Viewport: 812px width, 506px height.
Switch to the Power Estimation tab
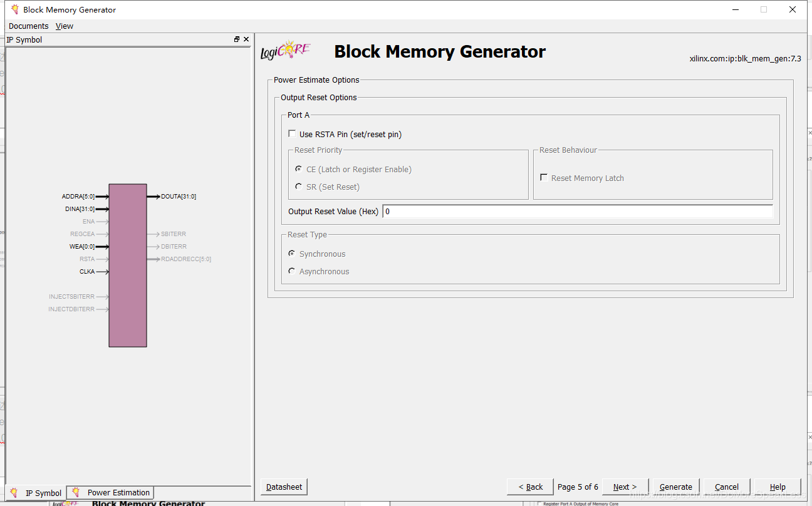pyautogui.click(x=110, y=492)
